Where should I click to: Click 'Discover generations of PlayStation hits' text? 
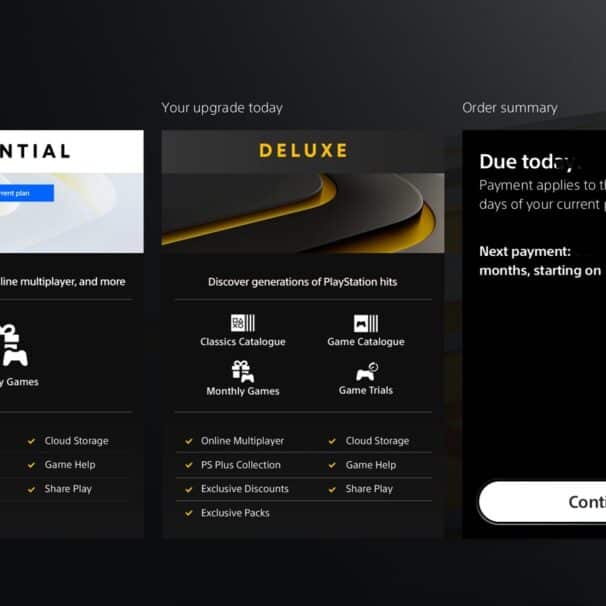[x=303, y=282]
